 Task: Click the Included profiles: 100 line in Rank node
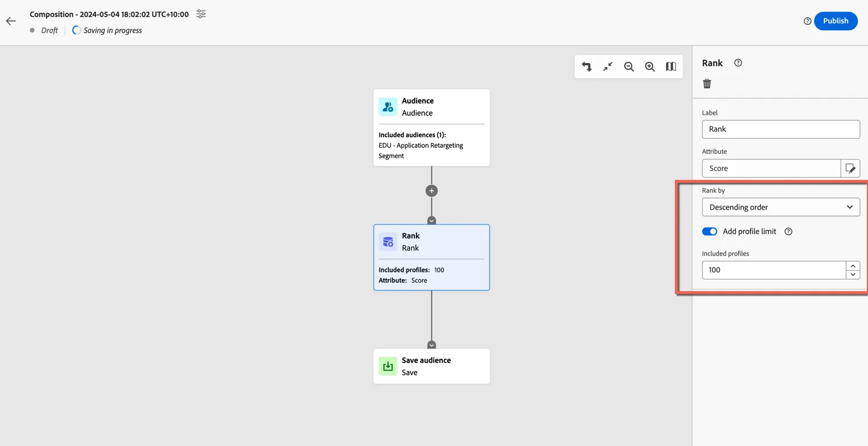(x=411, y=270)
